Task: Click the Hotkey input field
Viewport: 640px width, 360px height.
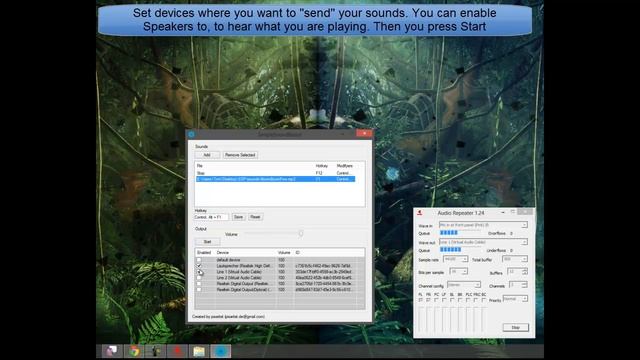Action: [211, 217]
